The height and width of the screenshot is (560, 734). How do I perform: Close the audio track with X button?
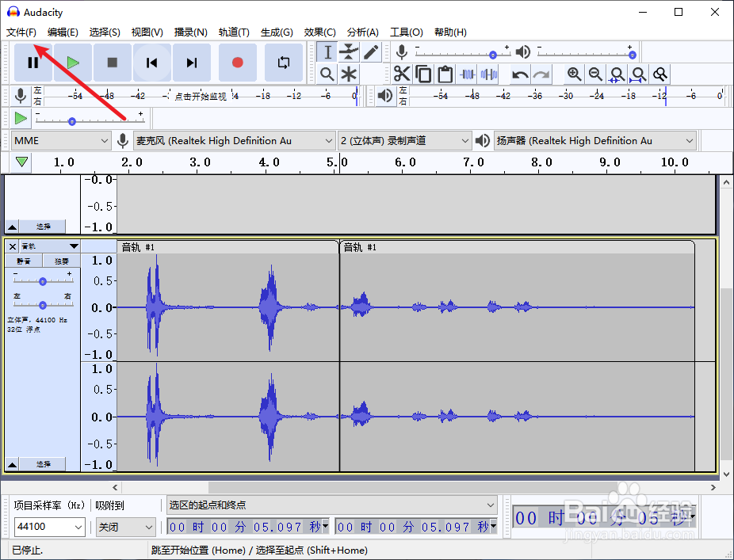point(13,246)
